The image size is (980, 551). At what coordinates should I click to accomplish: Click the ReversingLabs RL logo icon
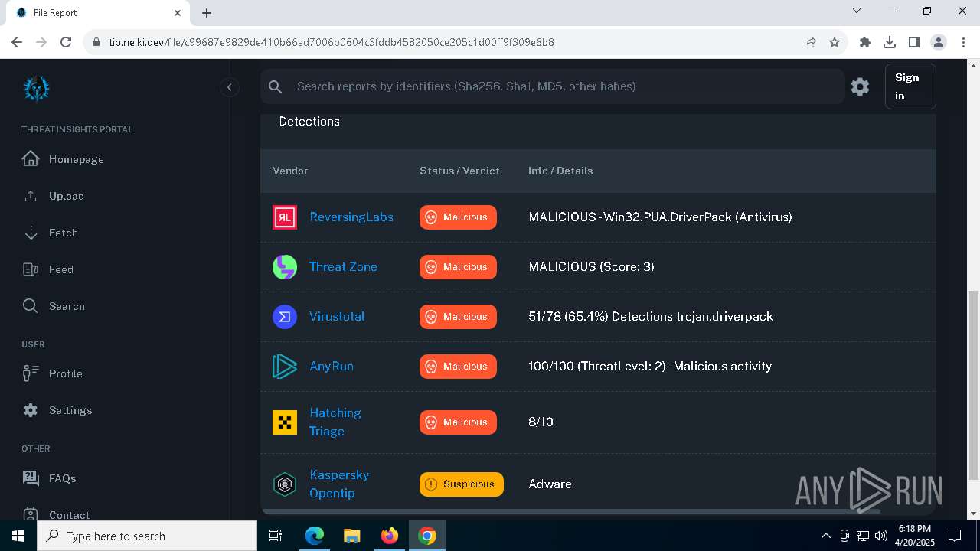[x=285, y=217]
